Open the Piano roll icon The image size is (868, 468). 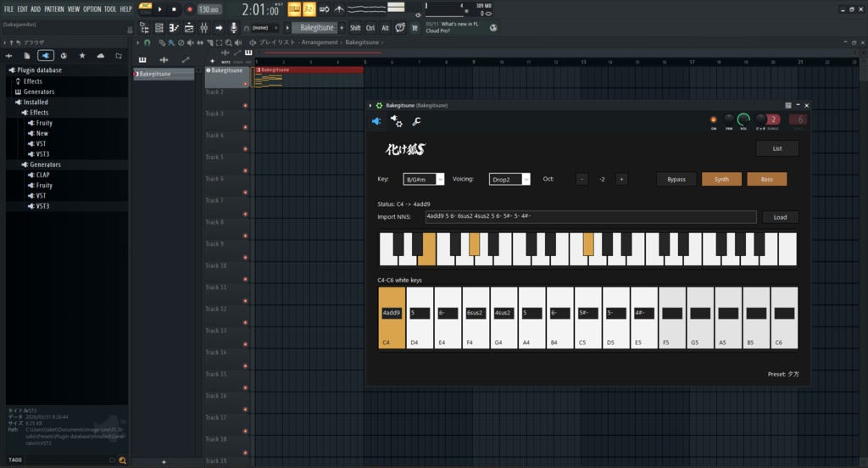(174, 28)
